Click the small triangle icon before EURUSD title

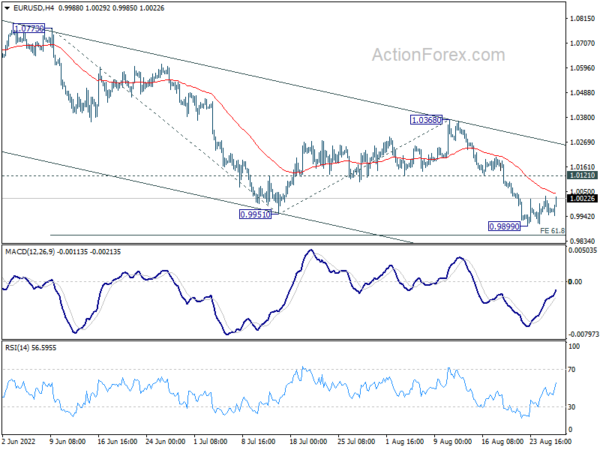[x=6, y=9]
